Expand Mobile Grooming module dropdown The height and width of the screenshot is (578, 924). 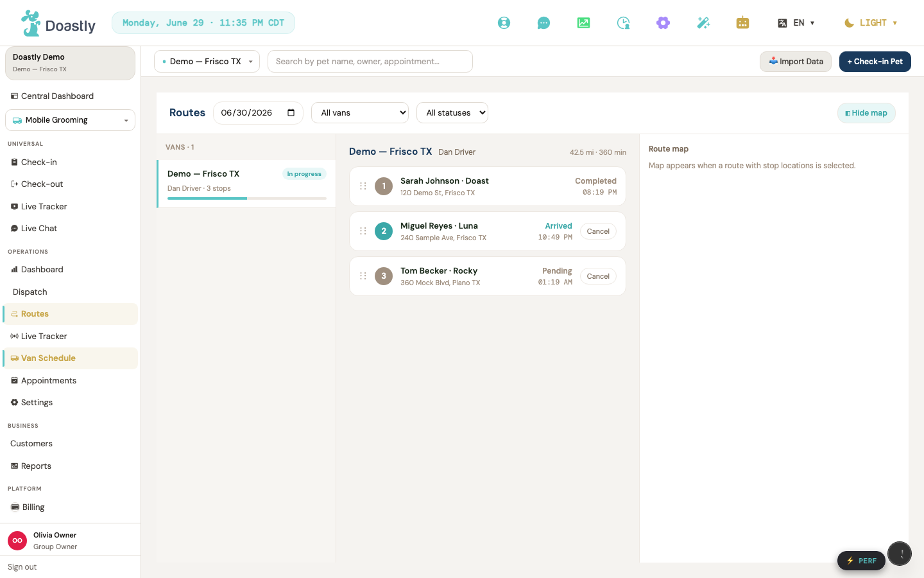click(70, 120)
